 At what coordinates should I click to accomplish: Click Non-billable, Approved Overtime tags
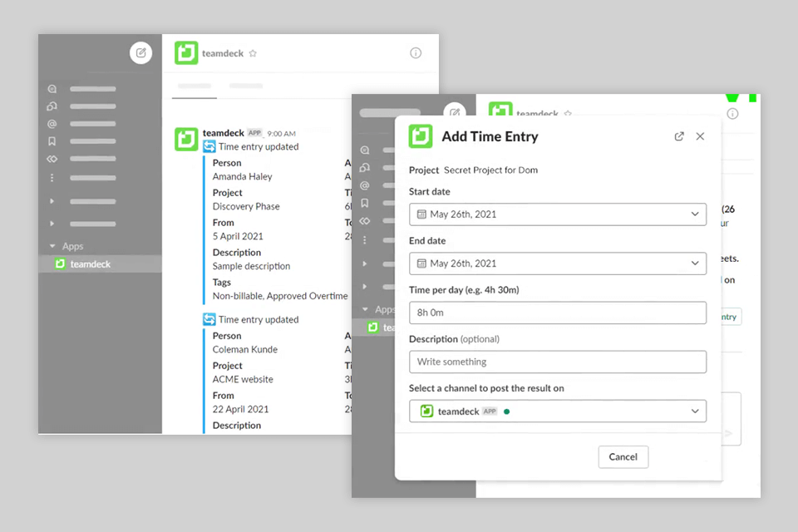[x=280, y=296]
